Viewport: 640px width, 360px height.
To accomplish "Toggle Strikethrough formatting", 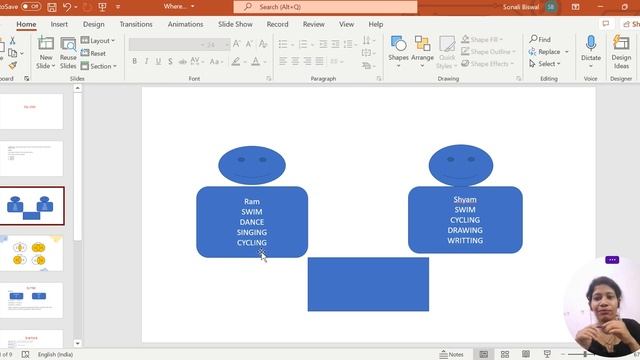I will tap(182, 62).
